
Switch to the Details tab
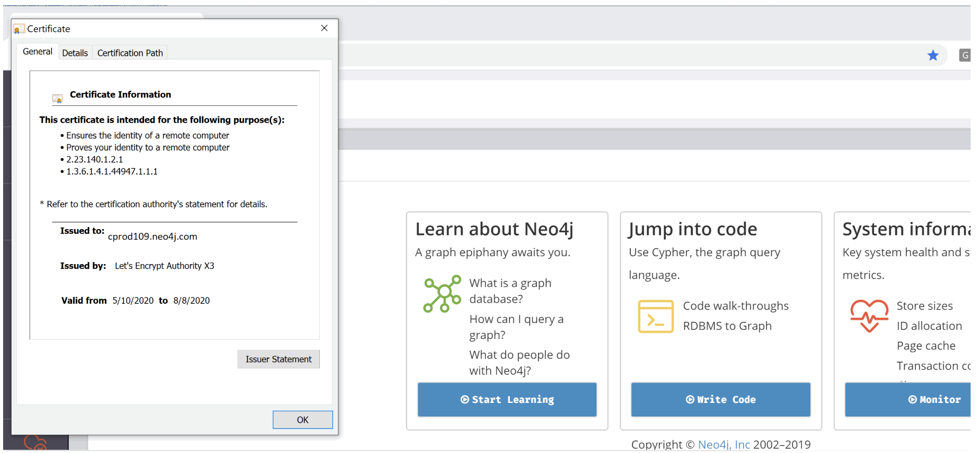pyautogui.click(x=75, y=53)
